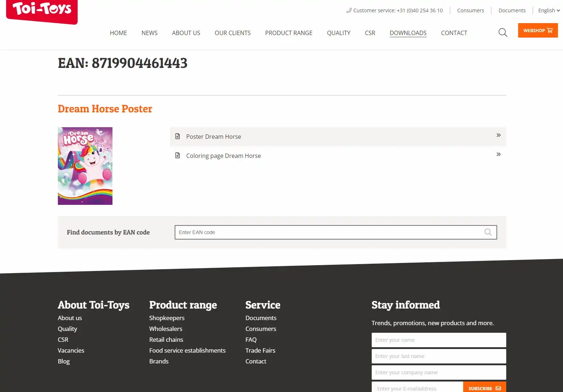The height and width of the screenshot is (392, 563).
Task: Click the document icon beside Poster Dream Horse
Action: 178,136
